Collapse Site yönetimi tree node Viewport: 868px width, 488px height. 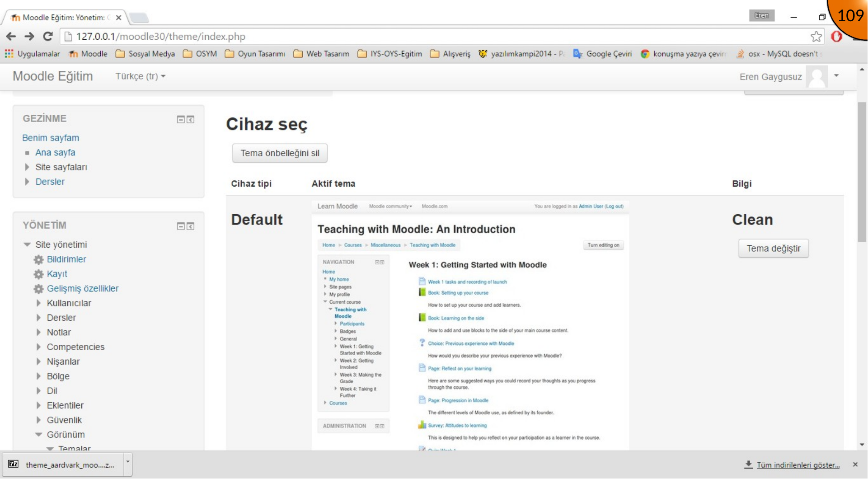pos(27,244)
